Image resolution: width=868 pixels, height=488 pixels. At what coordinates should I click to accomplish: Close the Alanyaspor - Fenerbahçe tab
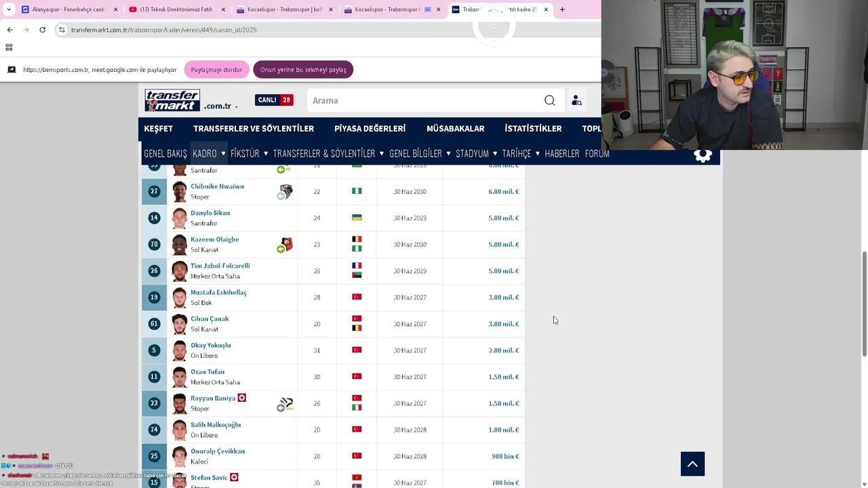pyautogui.click(x=115, y=9)
